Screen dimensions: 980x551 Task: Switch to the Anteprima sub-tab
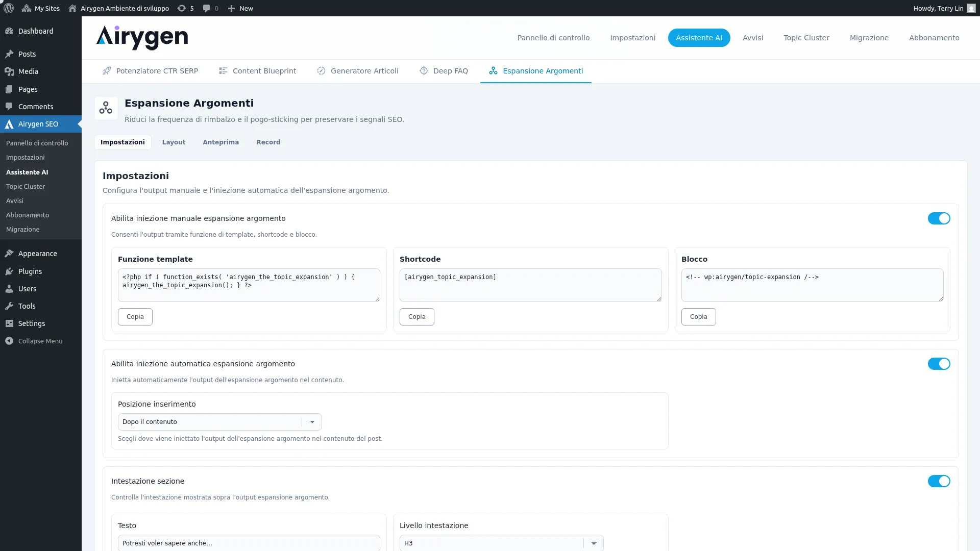point(220,142)
